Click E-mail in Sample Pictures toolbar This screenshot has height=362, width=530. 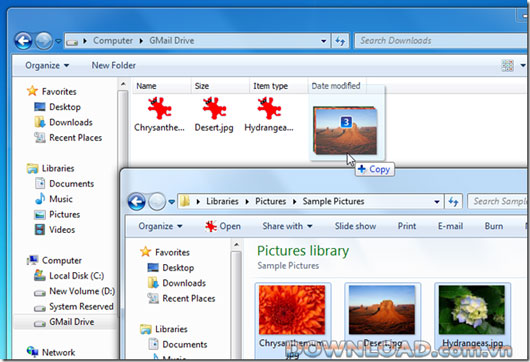(x=450, y=226)
